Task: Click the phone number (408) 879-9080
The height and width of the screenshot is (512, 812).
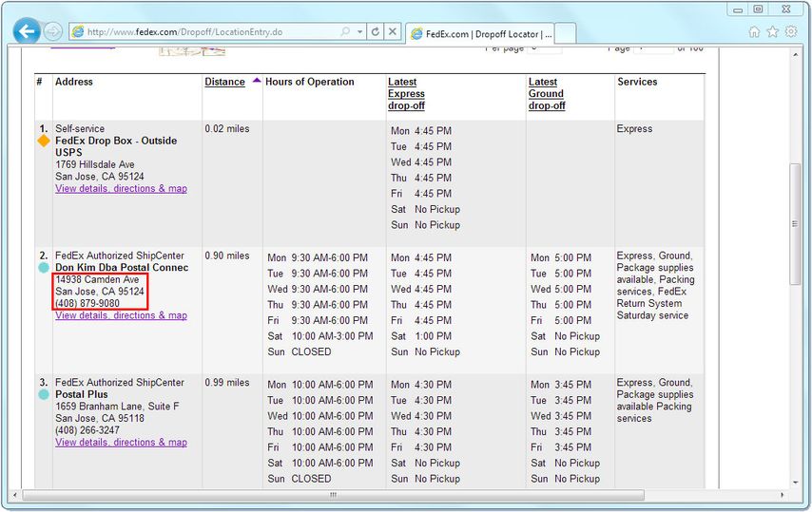Action: (87, 303)
